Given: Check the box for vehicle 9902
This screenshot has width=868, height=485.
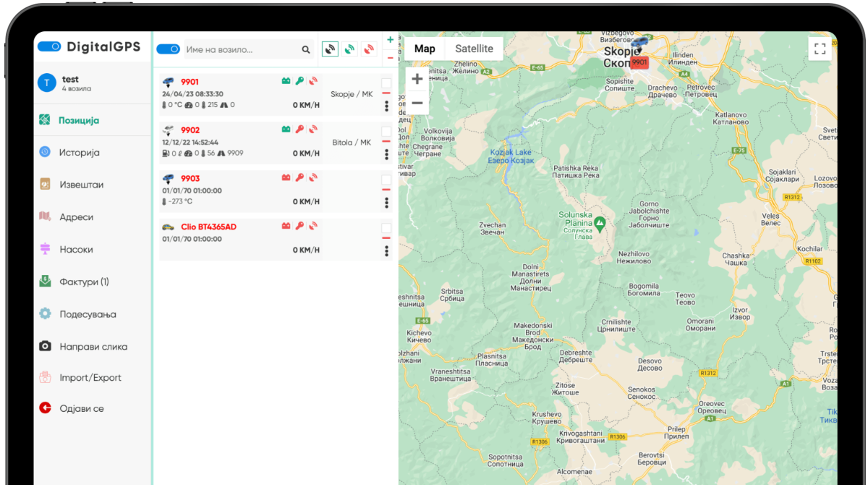Looking at the screenshot, I should [386, 131].
